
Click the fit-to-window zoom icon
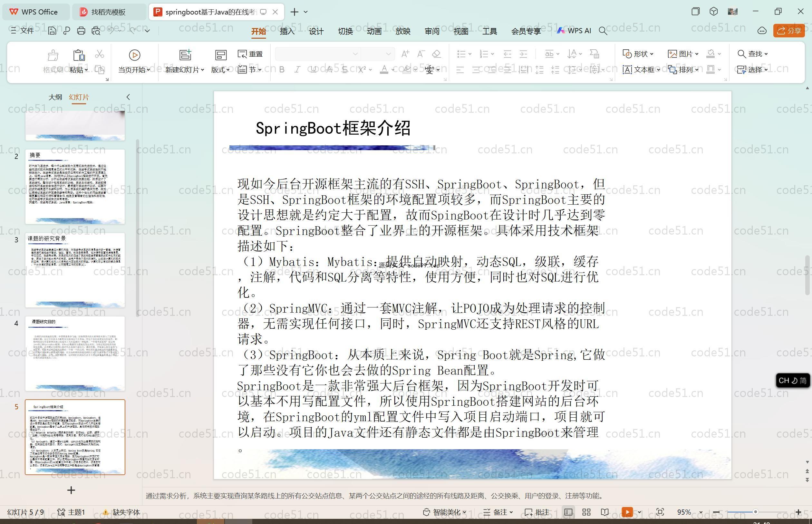(x=660, y=512)
